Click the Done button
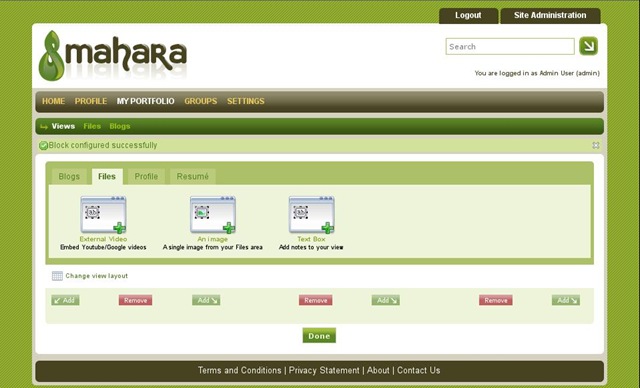 319,336
